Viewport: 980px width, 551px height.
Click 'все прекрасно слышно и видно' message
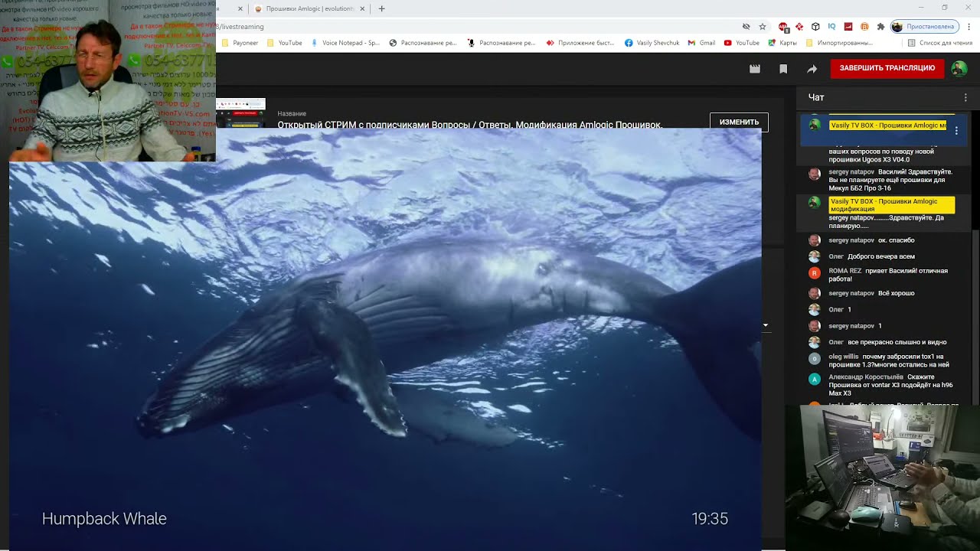coord(897,342)
